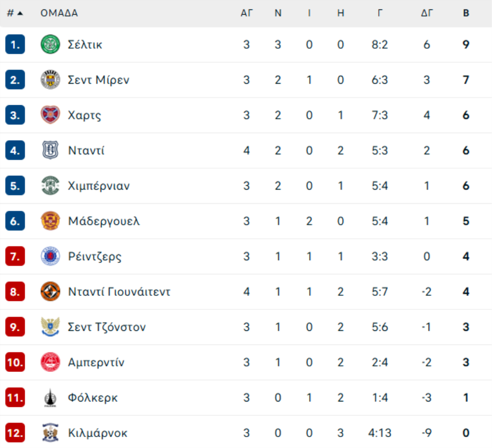Click the ΔΓ goal difference header
Viewport: 492px width, 448px height.
427,13
